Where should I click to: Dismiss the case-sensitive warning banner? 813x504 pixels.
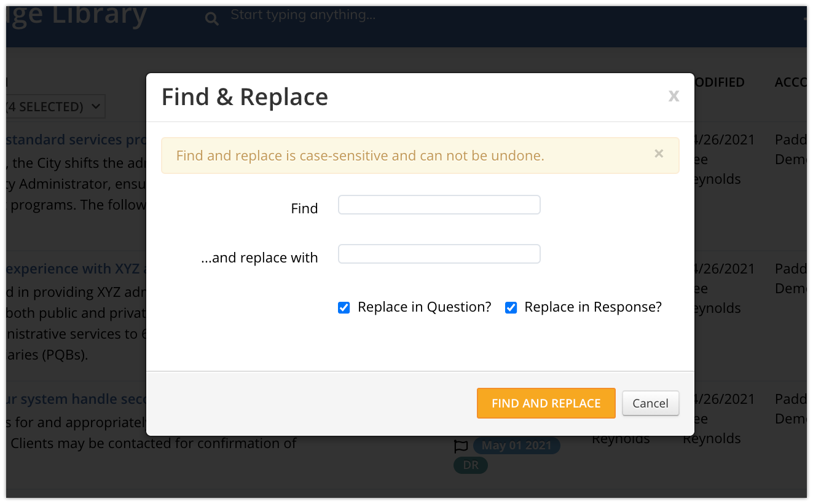[x=659, y=154]
